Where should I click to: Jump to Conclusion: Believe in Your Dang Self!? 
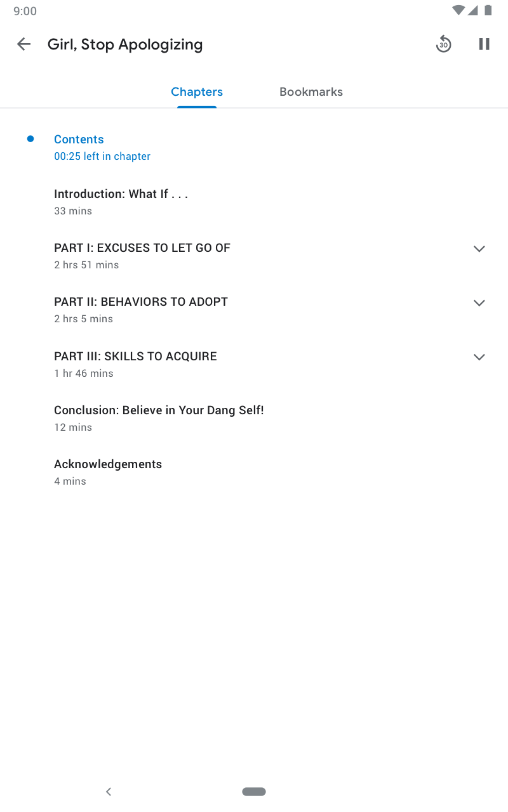tap(159, 410)
